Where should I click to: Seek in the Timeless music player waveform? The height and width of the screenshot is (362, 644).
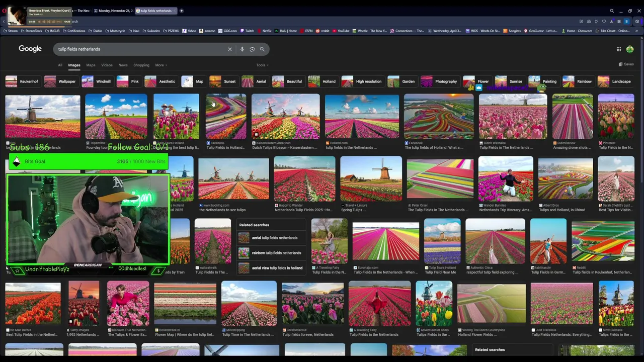[x=50, y=22]
